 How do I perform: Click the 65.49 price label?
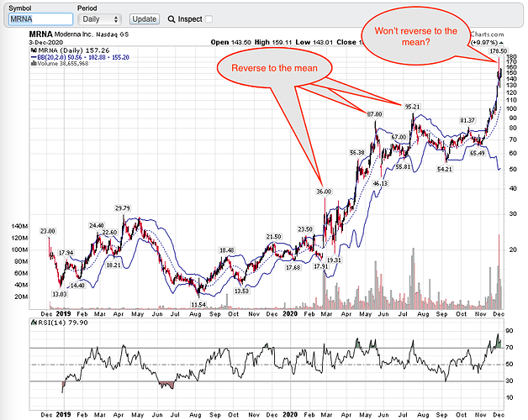tap(478, 154)
